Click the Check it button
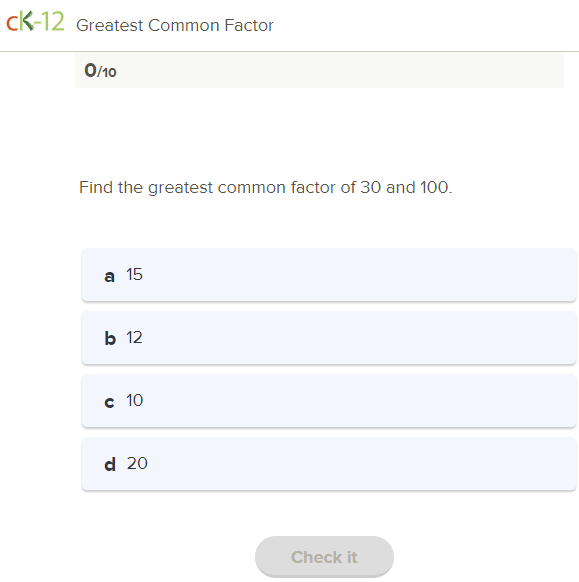Viewport: 579px width, 582px height. 324,557
